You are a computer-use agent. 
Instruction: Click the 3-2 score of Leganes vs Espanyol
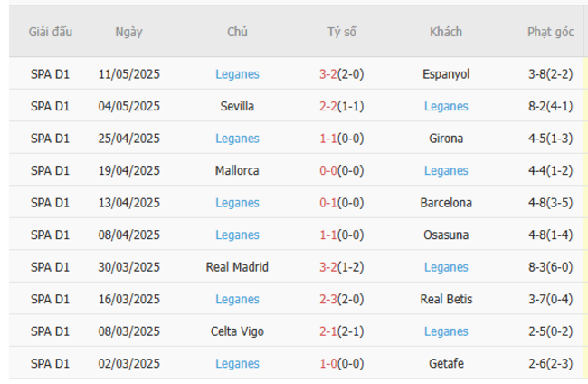[x=327, y=74]
